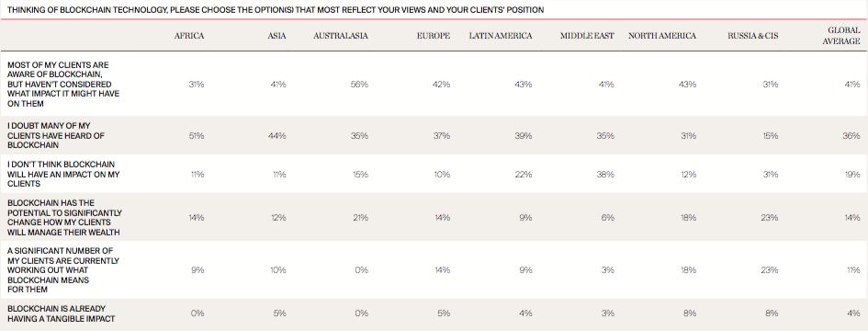Select the 38% Middle East cell
The width and height of the screenshot is (868, 331).
605,174
